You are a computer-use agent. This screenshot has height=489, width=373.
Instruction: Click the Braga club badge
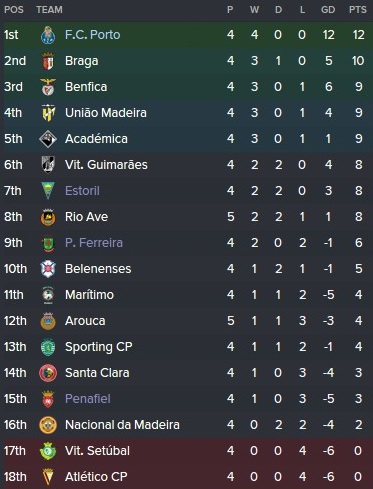pos(48,61)
